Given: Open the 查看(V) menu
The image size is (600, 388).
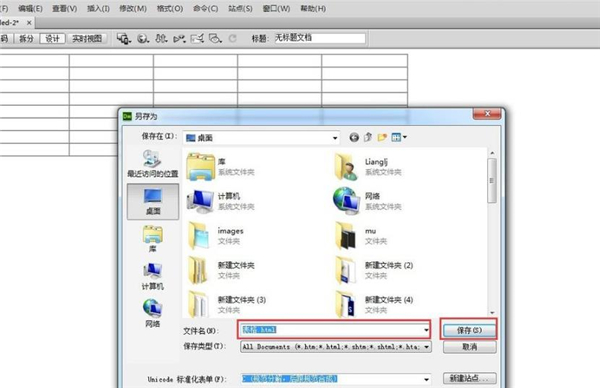Looking at the screenshot, I should point(64,8).
